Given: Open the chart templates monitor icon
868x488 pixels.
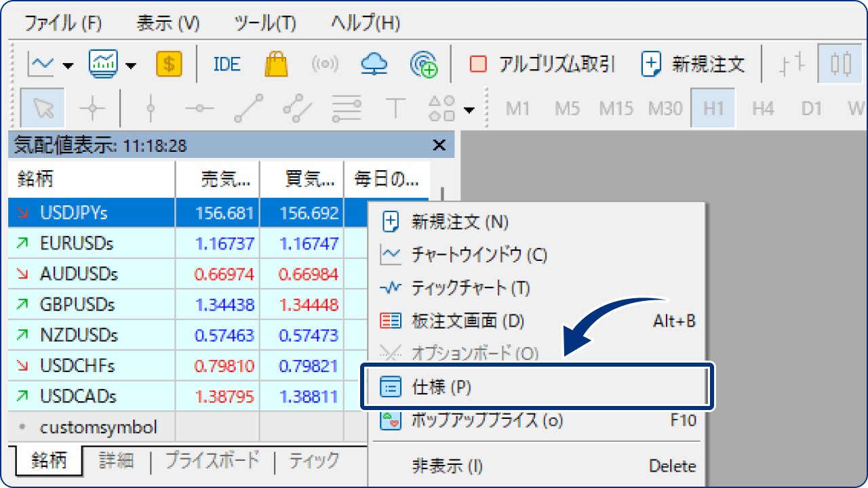Looking at the screenshot, I should point(104,64).
